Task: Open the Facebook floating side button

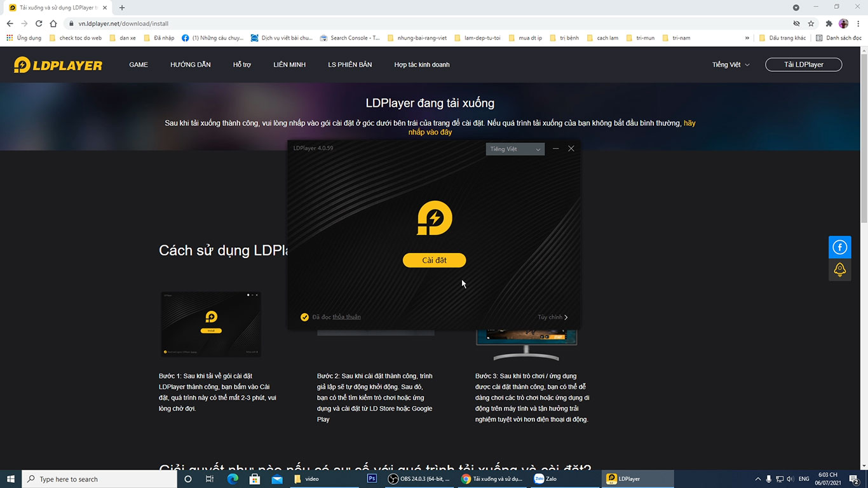Action: 839,247
